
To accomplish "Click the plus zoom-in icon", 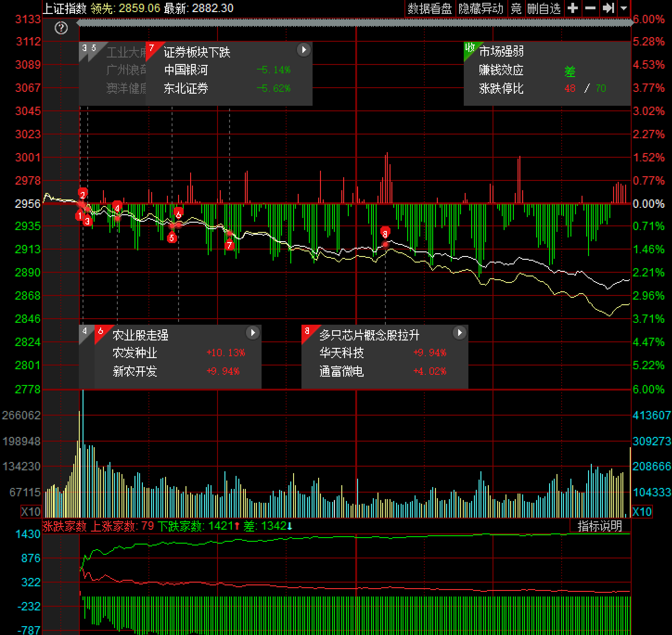I will [573, 8].
